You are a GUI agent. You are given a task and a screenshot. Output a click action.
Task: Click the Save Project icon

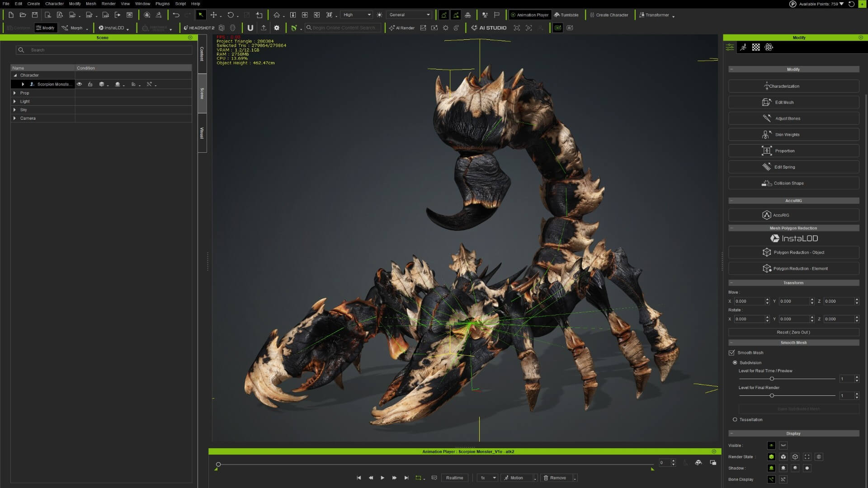point(35,15)
